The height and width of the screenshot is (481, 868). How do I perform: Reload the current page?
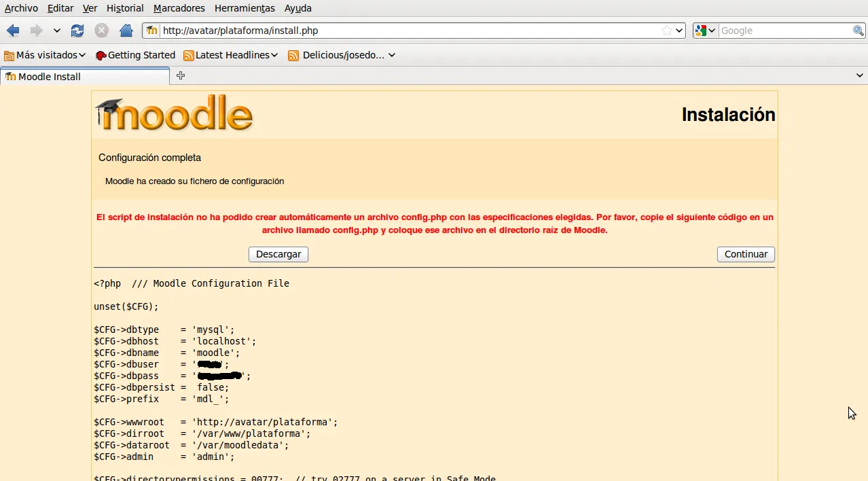[x=77, y=31]
